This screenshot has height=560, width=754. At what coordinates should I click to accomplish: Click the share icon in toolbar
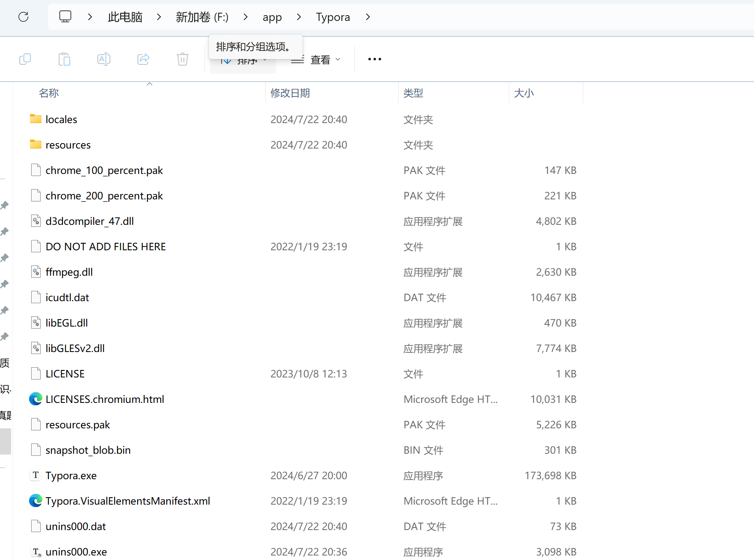pyautogui.click(x=143, y=59)
